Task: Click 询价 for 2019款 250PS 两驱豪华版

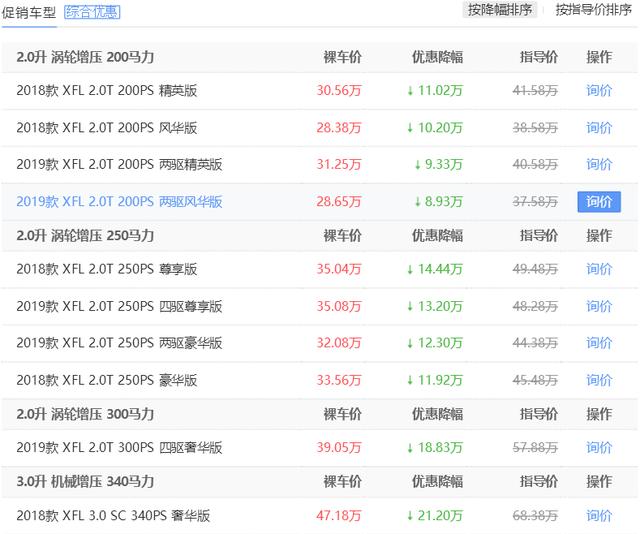Action: 599,343
